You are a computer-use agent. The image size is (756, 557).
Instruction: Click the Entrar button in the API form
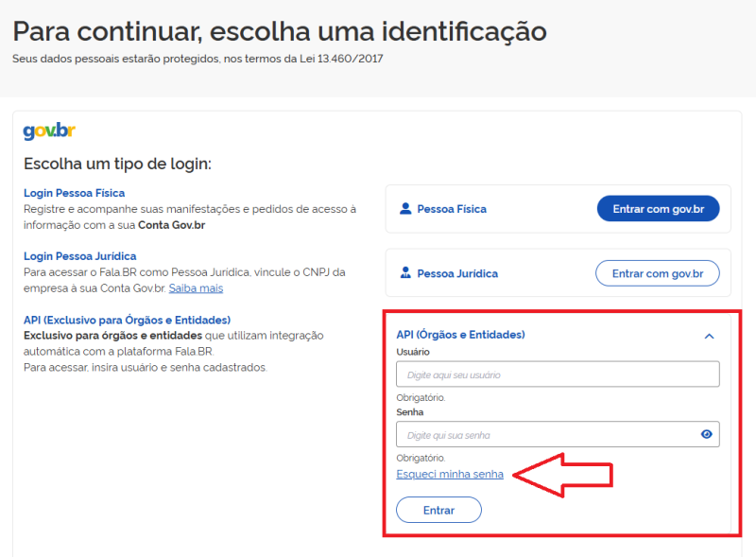click(438, 509)
